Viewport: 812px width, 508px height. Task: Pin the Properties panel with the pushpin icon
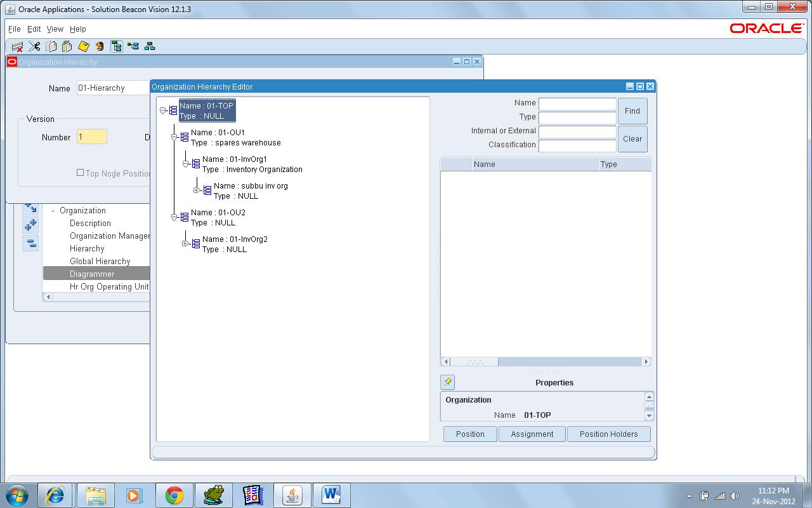[x=447, y=382]
